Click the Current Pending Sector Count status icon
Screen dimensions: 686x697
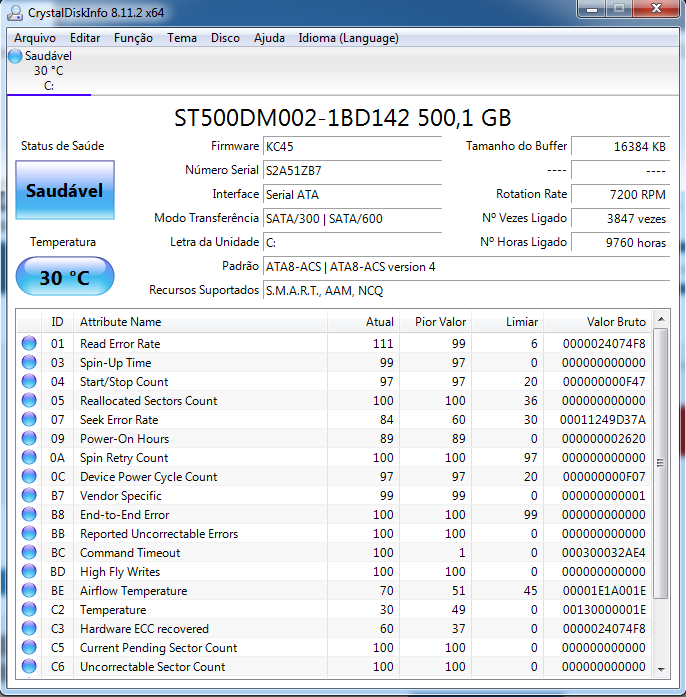coord(29,647)
